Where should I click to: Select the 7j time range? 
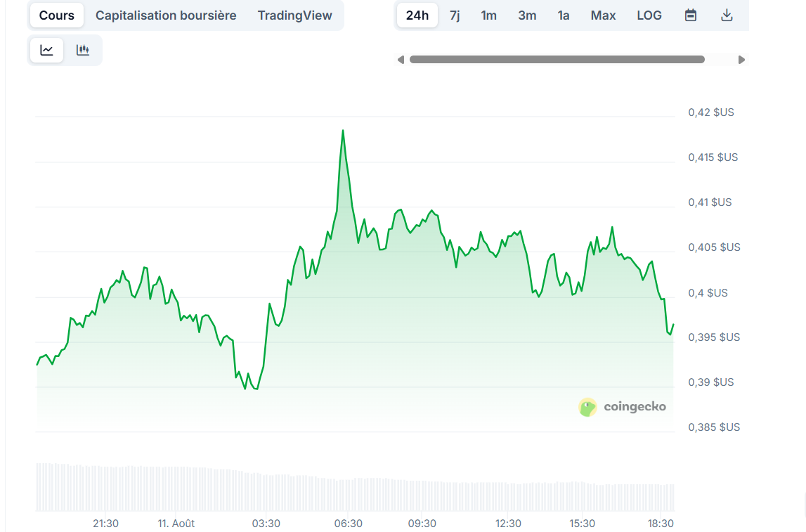454,15
